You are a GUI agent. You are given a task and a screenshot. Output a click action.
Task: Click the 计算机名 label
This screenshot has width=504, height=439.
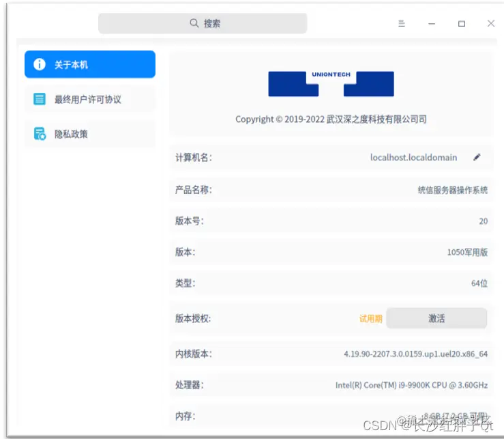[x=194, y=158]
